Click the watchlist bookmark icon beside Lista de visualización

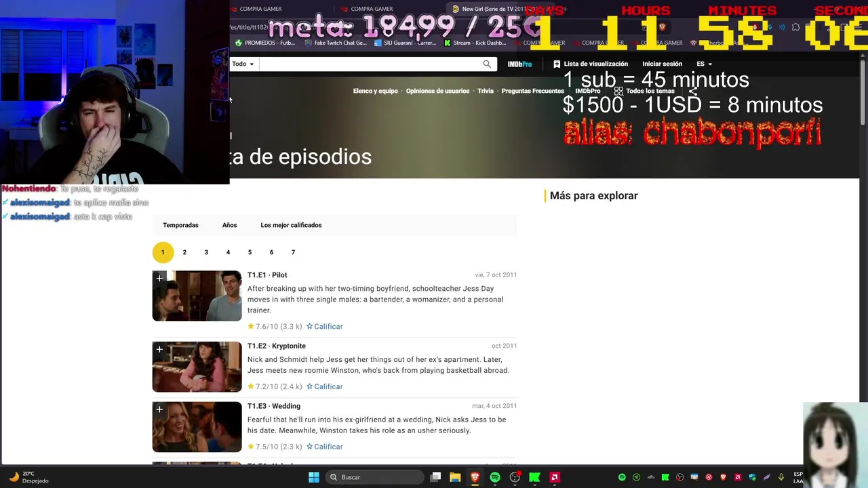coord(557,64)
